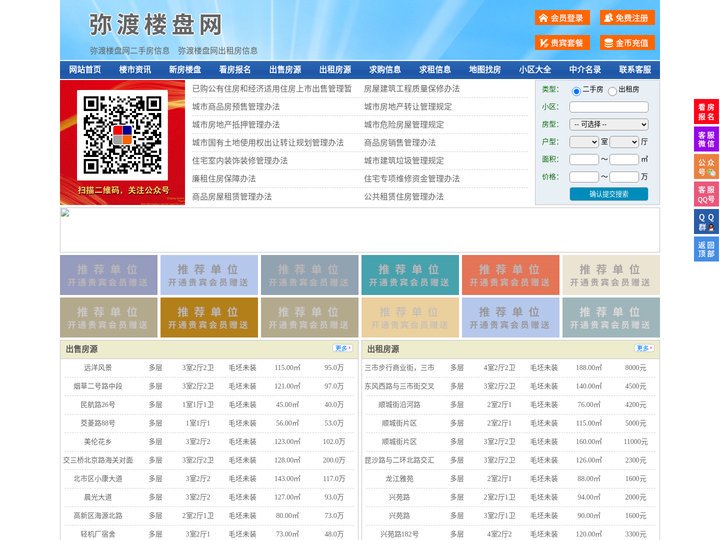Open 客服QQ号 pink sidebar icon

pyautogui.click(x=706, y=194)
